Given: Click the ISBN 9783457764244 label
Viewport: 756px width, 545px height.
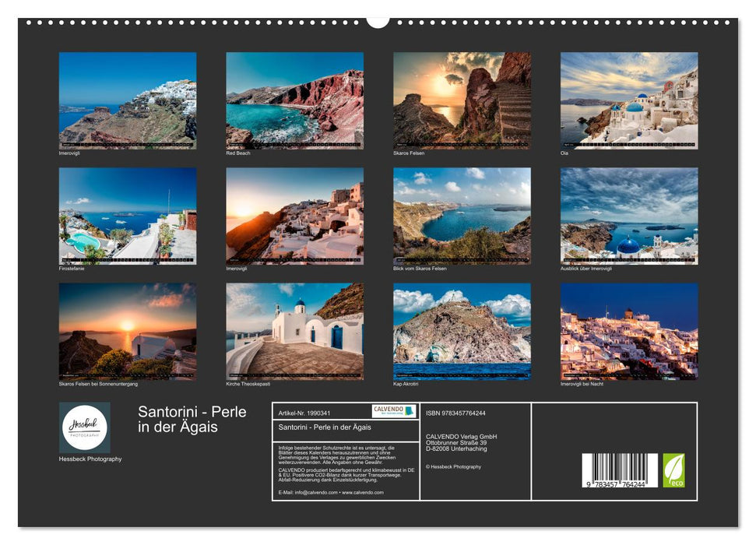Looking at the screenshot, I should [455, 413].
